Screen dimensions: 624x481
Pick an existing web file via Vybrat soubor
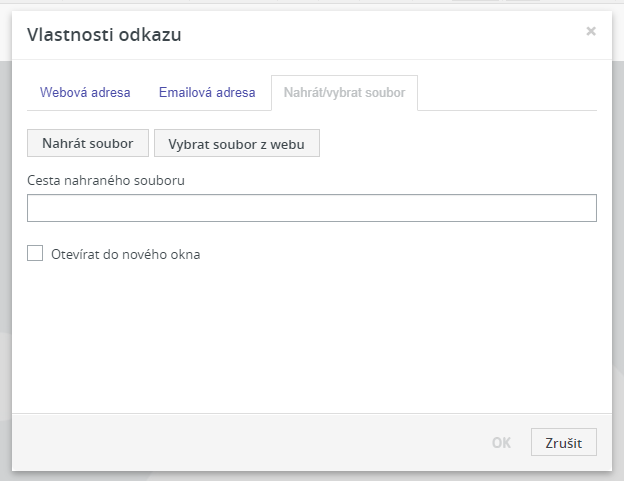point(237,143)
